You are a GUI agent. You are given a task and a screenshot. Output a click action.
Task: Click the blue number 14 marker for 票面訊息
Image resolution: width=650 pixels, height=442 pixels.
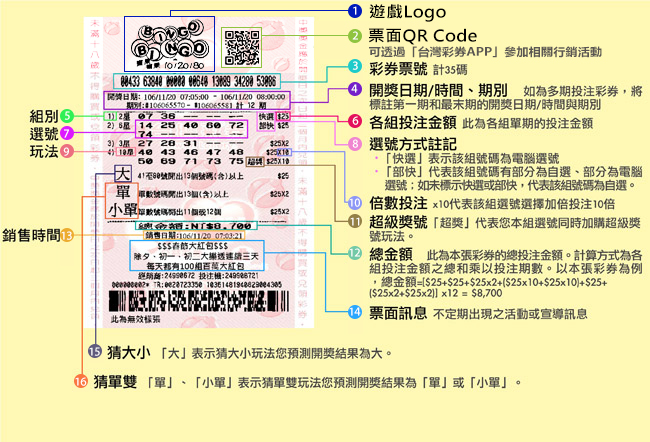[x=354, y=312]
